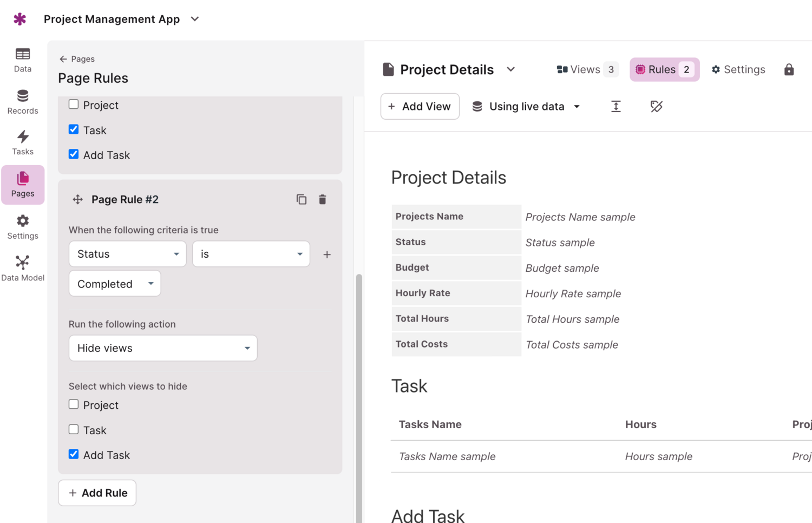Open the page Settings tab
This screenshot has width=812, height=523.
pyautogui.click(x=738, y=69)
